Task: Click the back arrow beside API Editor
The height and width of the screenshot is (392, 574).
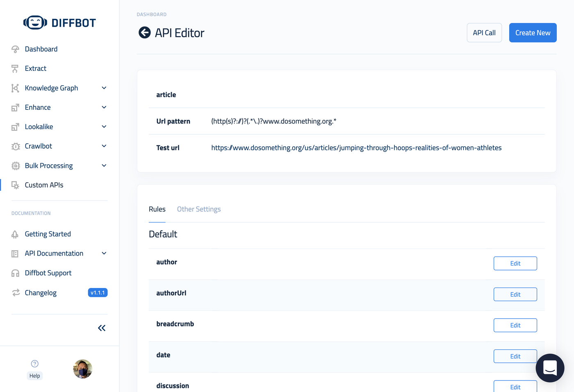Action: pyautogui.click(x=144, y=32)
